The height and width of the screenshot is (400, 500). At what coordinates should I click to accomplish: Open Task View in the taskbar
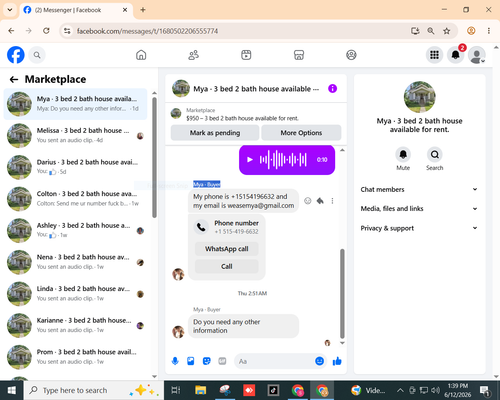[176, 390]
